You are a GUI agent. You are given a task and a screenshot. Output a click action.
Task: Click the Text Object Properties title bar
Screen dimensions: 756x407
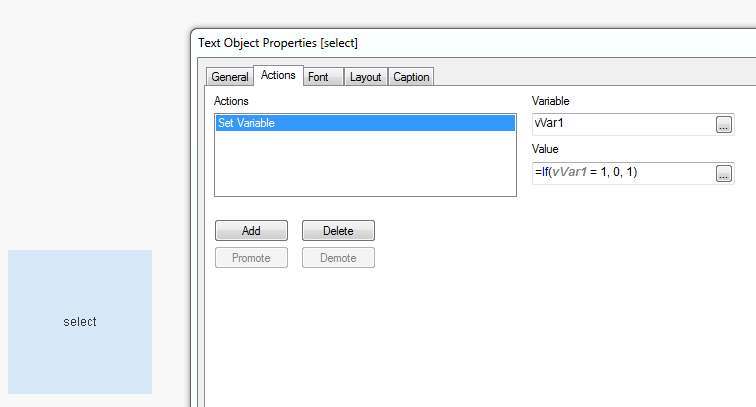point(400,43)
